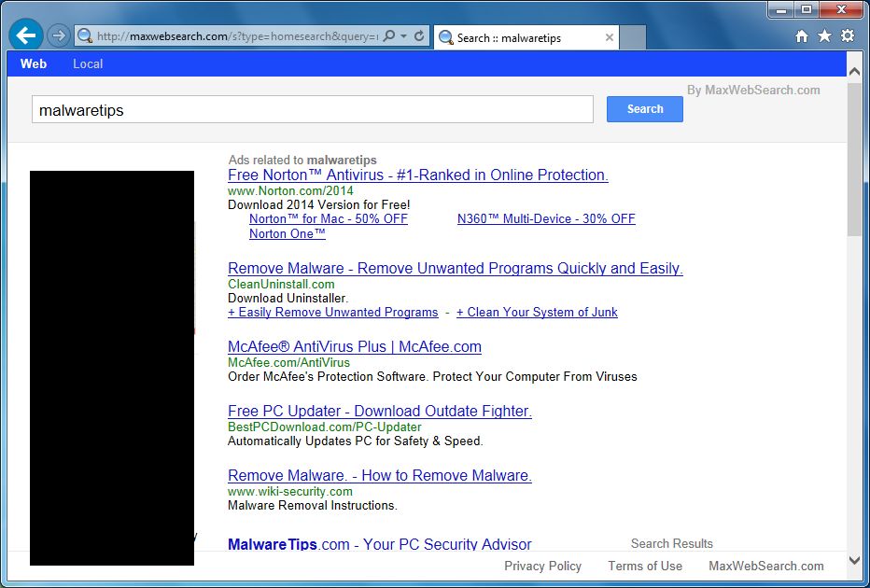Refresh the page with the reload icon
Image resolution: width=870 pixels, height=588 pixels.
pyautogui.click(x=419, y=36)
